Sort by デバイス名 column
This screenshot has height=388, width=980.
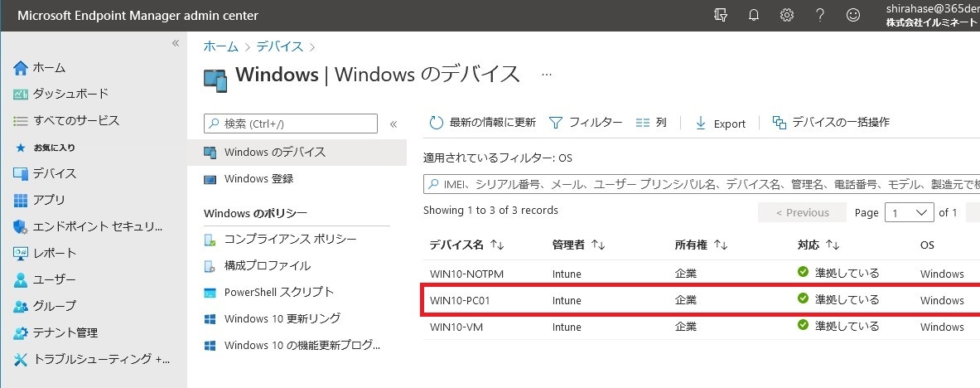pos(466,245)
